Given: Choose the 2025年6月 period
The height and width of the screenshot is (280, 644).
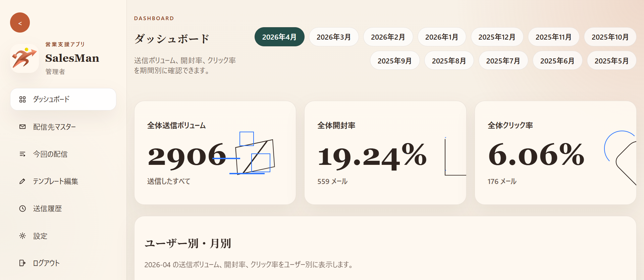Looking at the screenshot, I should point(557,61).
